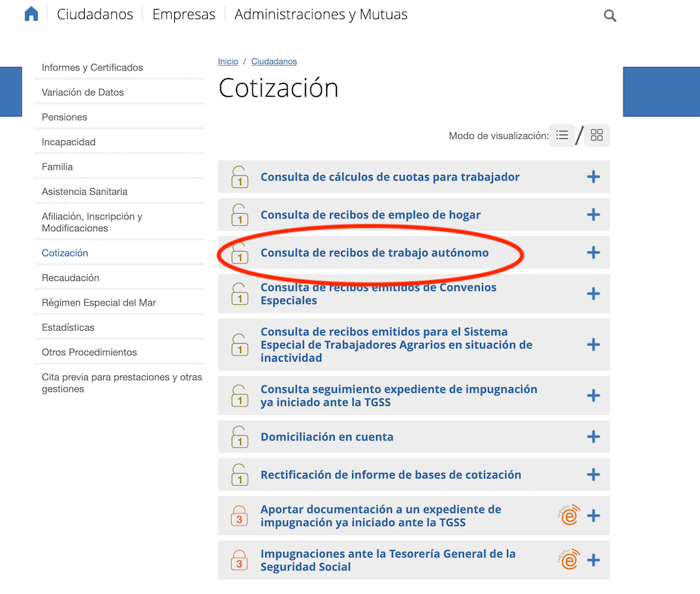Image resolution: width=700 pixels, height=594 pixels.
Task: Open the Empresas top navigation item
Action: tap(183, 14)
